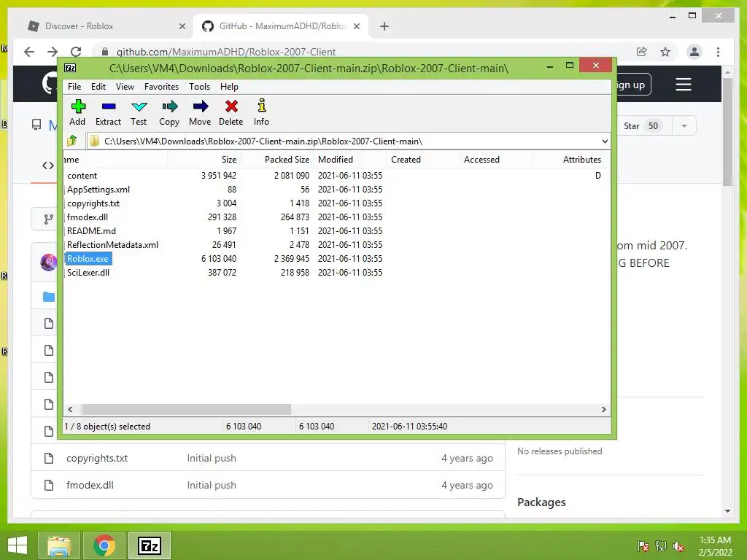Click the Add toolbar icon in 7-Zip

point(77,112)
